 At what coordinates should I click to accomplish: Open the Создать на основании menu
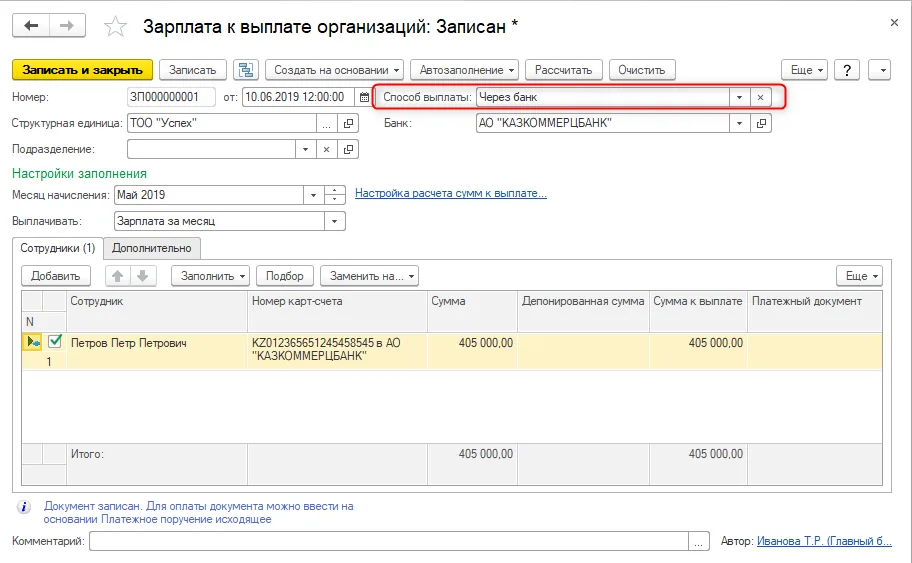pos(335,70)
